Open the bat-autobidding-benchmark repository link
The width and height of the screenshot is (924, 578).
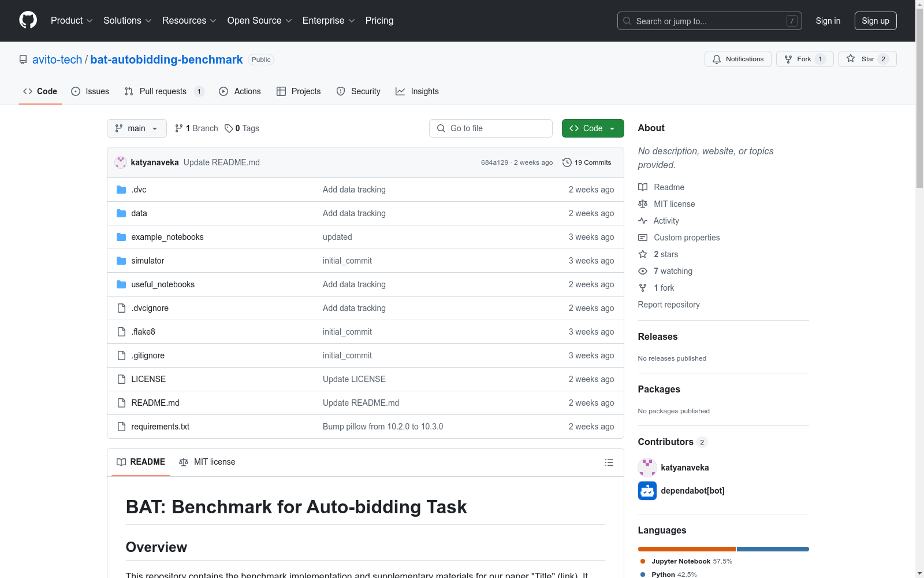[166, 60]
